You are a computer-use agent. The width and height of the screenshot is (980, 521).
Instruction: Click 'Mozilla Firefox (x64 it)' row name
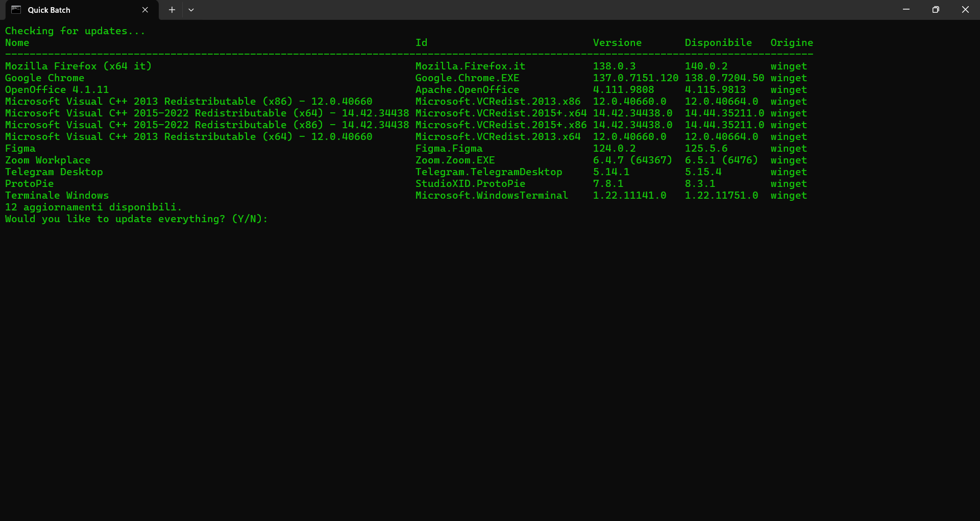79,66
